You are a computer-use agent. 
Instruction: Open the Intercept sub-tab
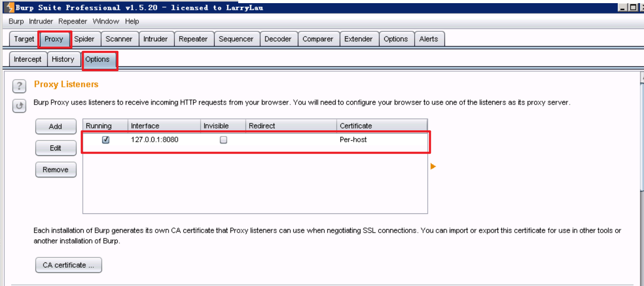click(x=28, y=60)
